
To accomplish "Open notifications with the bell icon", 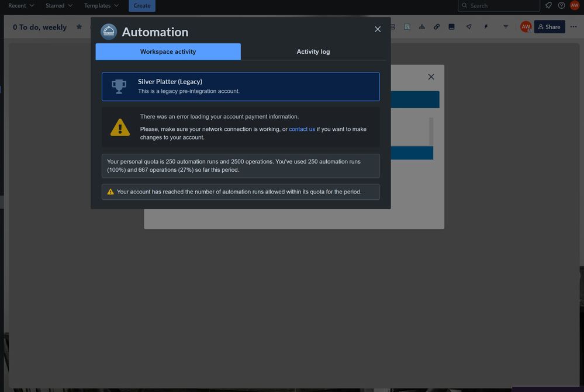I will (548, 5).
